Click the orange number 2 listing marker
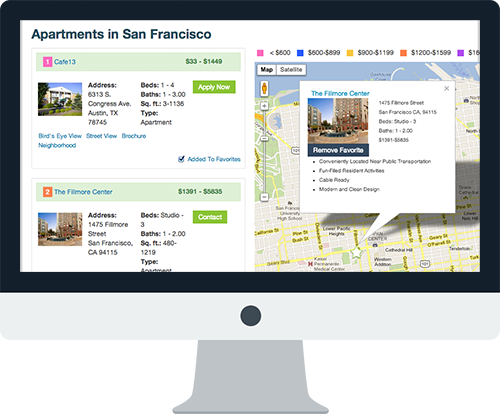Screen dimensions: 500x414 [x=47, y=192]
